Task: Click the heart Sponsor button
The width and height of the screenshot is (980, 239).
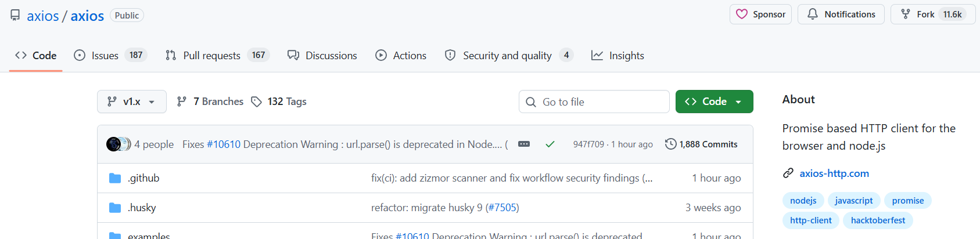Action: pos(760,15)
